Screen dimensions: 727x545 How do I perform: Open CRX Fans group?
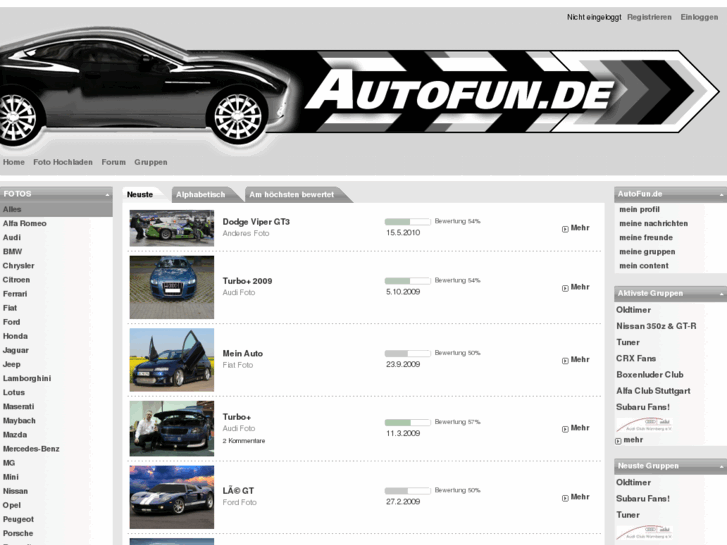(x=636, y=358)
